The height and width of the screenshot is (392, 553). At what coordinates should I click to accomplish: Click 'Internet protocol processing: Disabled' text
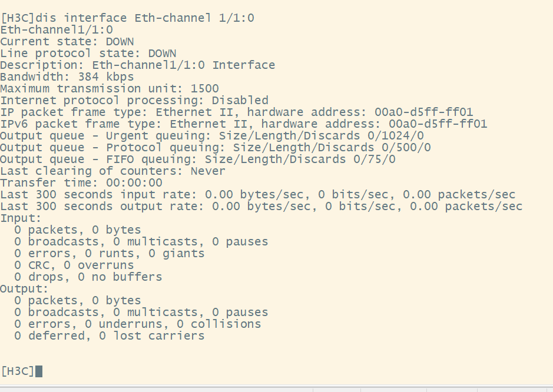click(x=134, y=100)
